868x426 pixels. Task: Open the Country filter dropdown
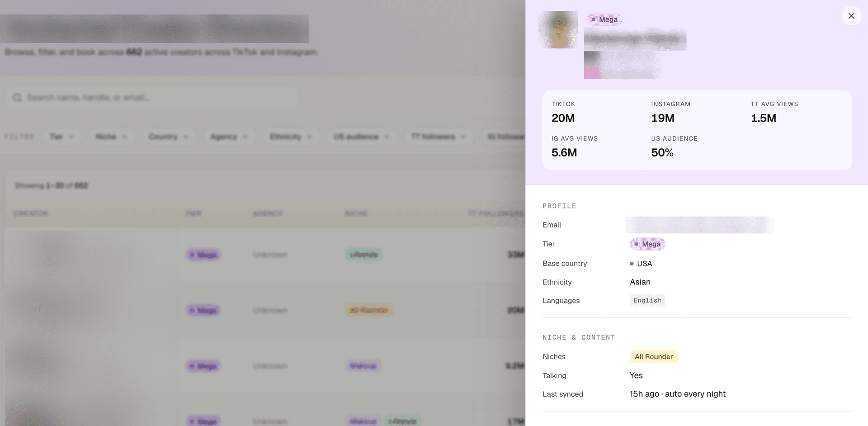click(169, 137)
